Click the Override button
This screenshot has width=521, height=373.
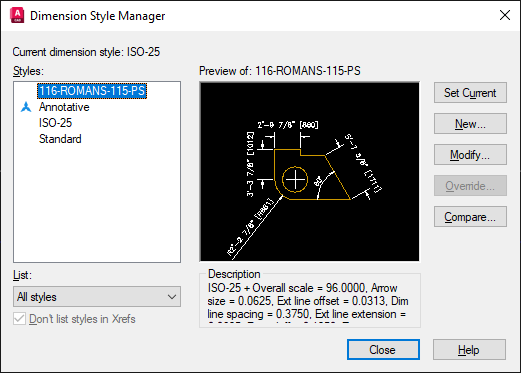click(470, 186)
